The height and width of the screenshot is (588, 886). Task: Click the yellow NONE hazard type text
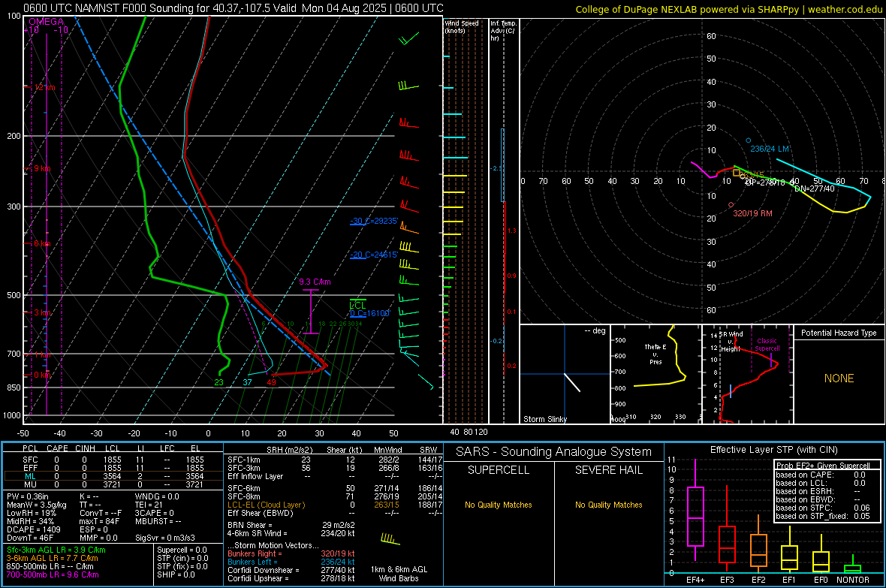839,378
